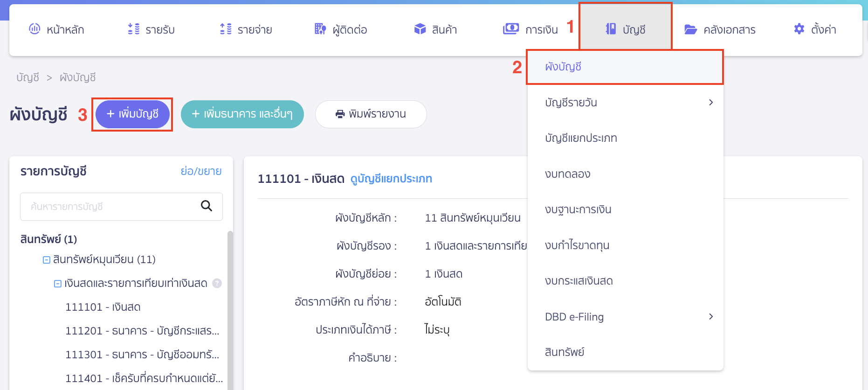Screen dimensions: 868x390
Task: Collapse the สินทรัพย์หมุนเวียน (11) tree node
Action: point(47,260)
